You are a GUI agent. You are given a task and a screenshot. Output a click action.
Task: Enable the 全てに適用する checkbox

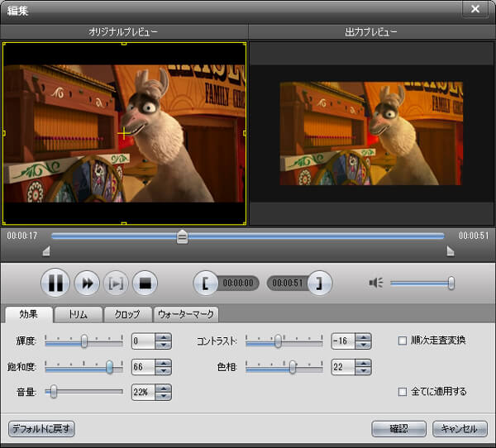pos(403,392)
